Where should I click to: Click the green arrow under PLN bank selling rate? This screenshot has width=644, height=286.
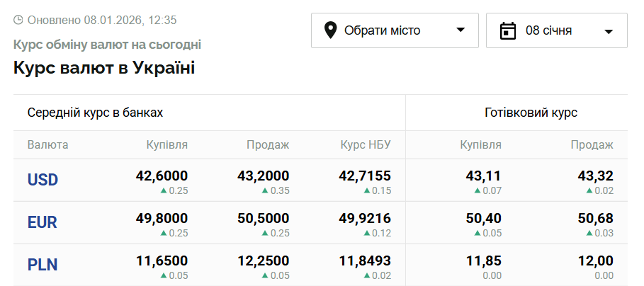[x=265, y=275]
